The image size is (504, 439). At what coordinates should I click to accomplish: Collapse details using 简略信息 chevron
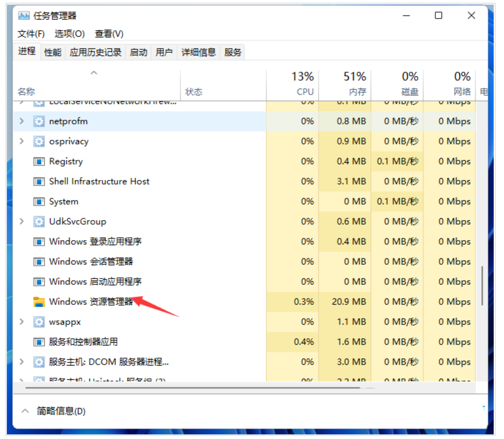coord(25,411)
